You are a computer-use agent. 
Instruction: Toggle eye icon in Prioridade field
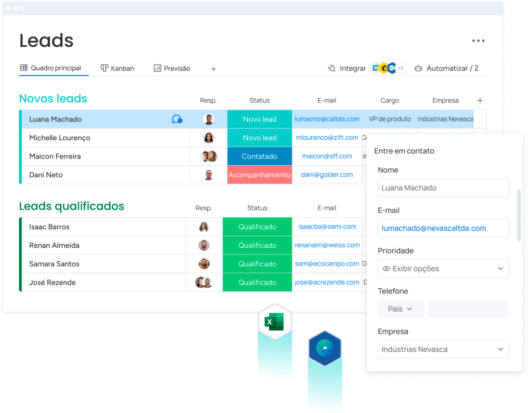point(386,269)
